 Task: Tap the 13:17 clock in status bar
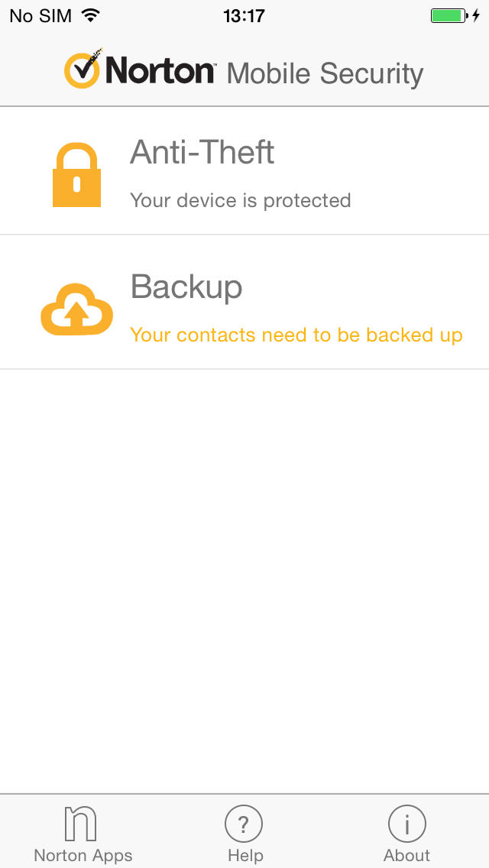click(244, 16)
